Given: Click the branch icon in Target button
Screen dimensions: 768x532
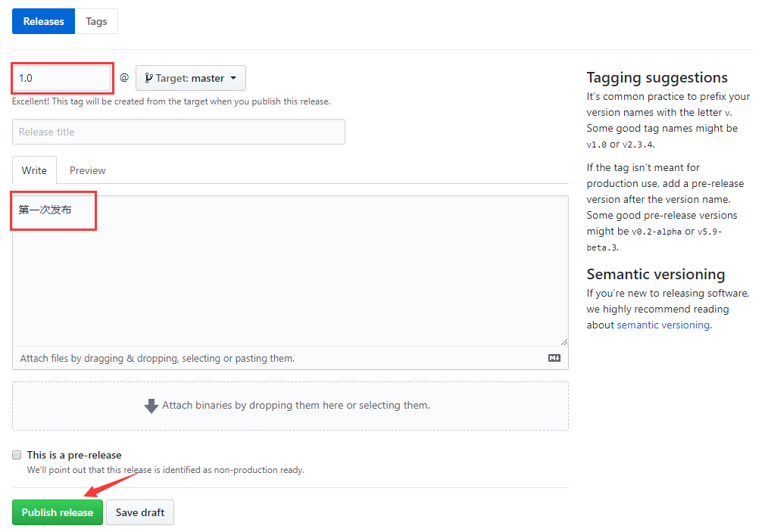Looking at the screenshot, I should (x=148, y=78).
